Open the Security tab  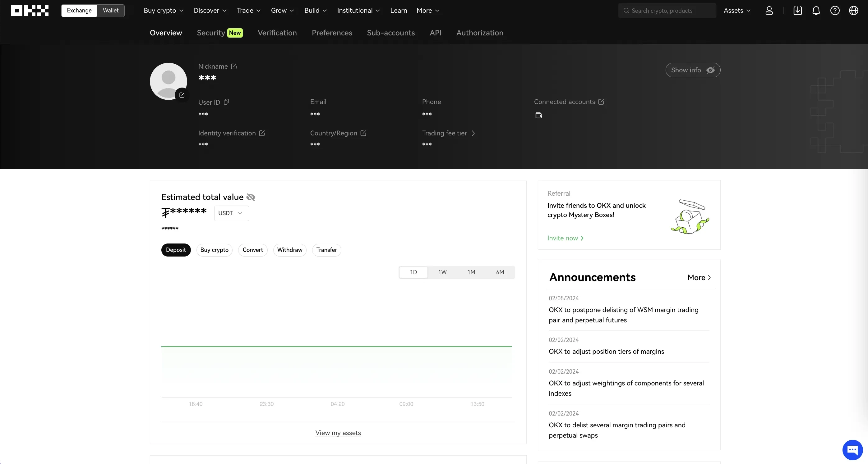(x=220, y=33)
